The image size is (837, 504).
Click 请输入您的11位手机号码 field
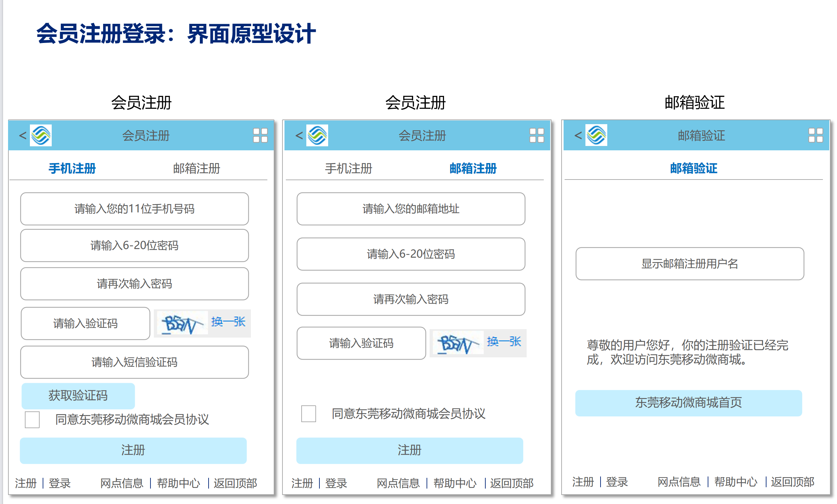tap(134, 209)
